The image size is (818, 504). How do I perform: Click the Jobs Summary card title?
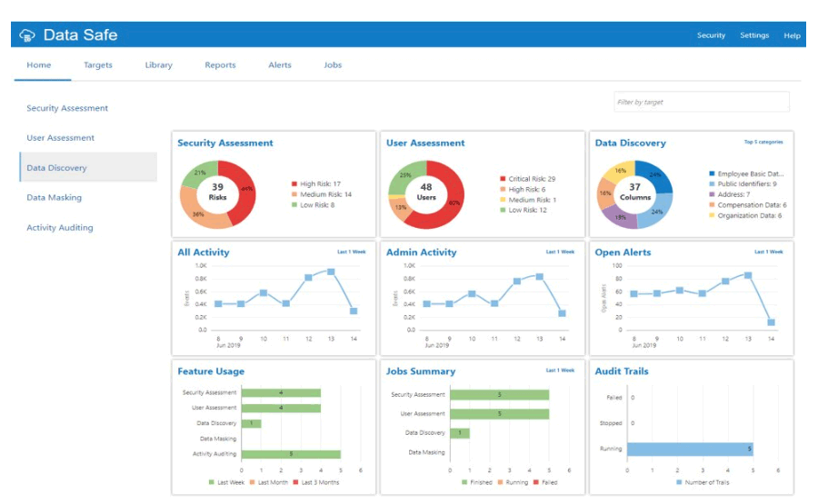421,371
